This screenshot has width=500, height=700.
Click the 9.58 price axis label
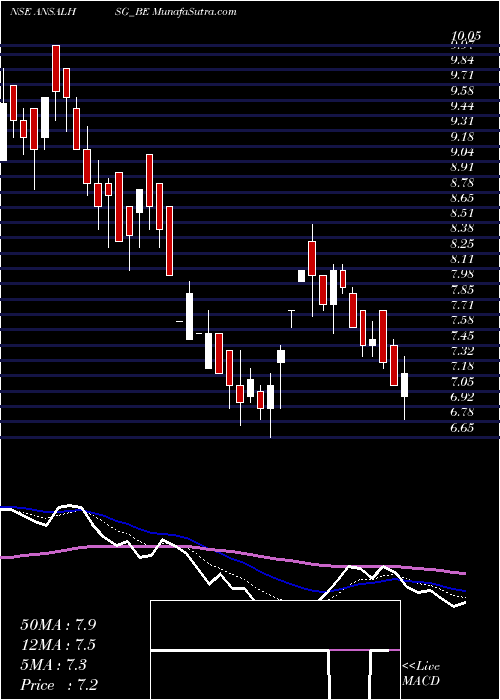[x=462, y=90]
